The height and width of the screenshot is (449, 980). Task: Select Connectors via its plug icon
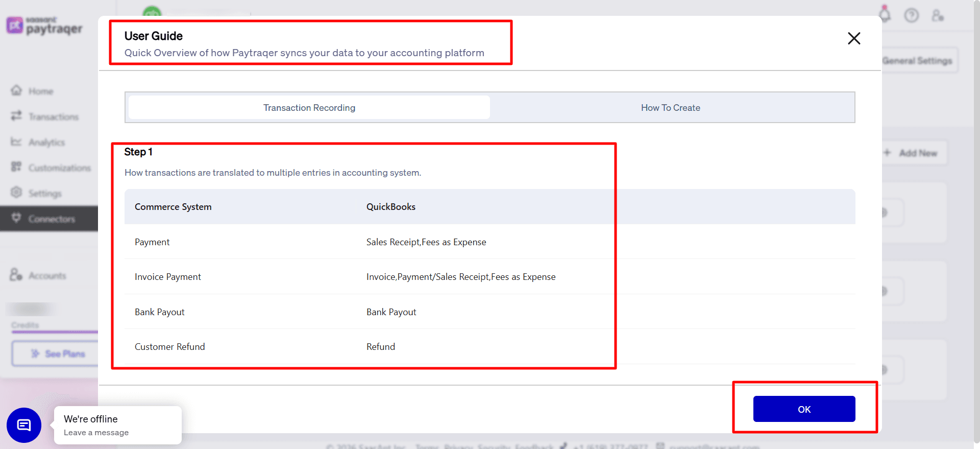coord(16,218)
